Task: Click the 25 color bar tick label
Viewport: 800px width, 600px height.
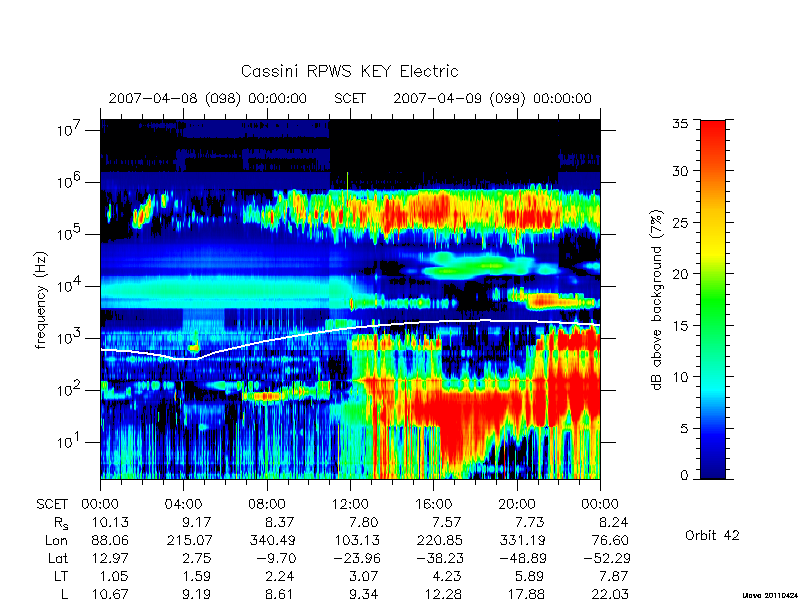Action: [x=680, y=222]
